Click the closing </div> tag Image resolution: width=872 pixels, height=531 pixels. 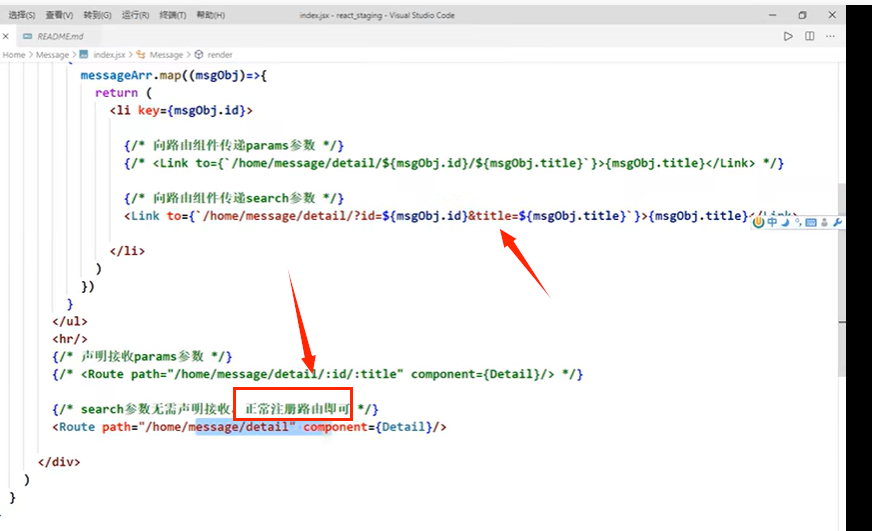tap(59, 462)
